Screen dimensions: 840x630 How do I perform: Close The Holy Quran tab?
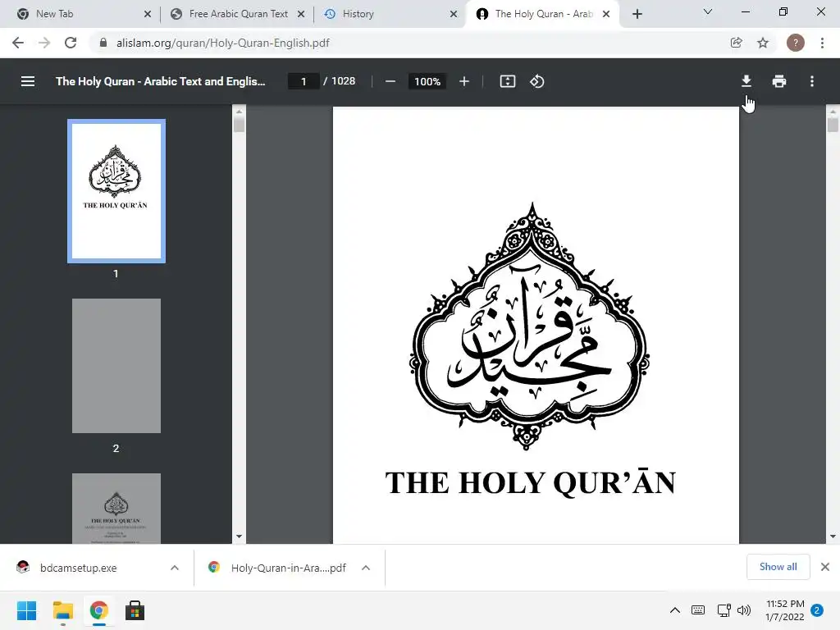click(x=606, y=15)
